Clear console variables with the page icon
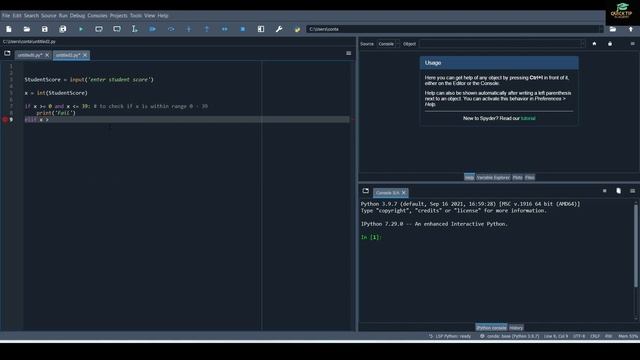Viewport: 640px width, 360px height. pos(618,191)
